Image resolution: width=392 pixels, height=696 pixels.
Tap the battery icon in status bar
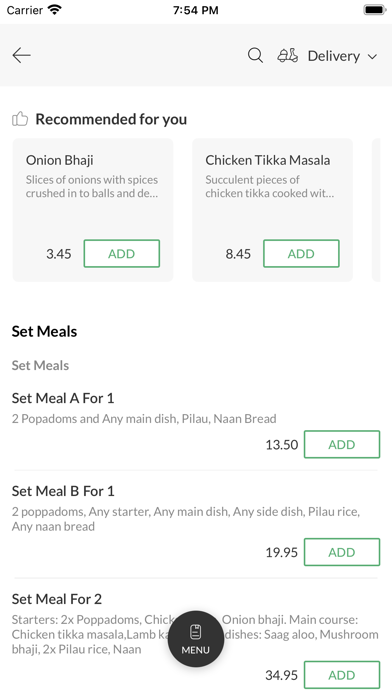click(x=375, y=10)
